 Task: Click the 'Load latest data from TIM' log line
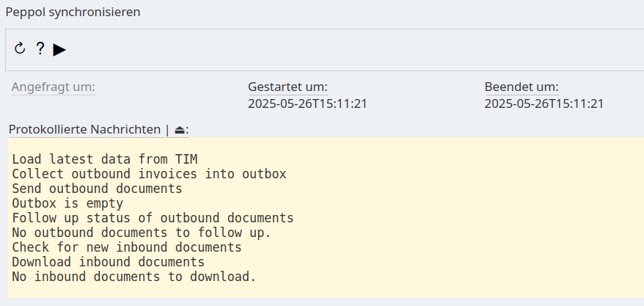point(105,159)
